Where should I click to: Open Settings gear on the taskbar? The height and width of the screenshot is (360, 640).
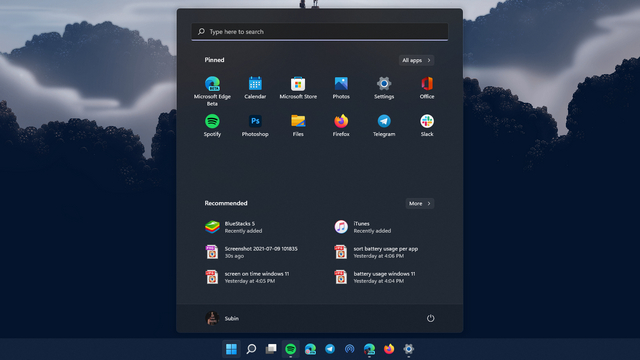(409, 349)
